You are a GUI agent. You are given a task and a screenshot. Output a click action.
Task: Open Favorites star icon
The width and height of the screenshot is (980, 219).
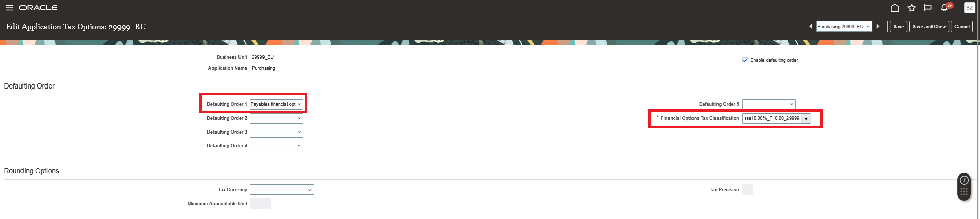pos(912,8)
